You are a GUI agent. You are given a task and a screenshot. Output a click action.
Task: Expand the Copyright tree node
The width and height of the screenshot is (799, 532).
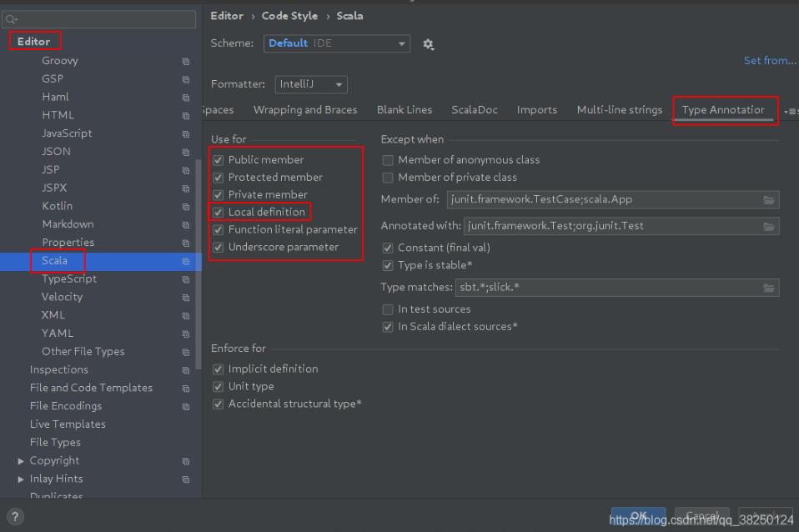click(21, 461)
